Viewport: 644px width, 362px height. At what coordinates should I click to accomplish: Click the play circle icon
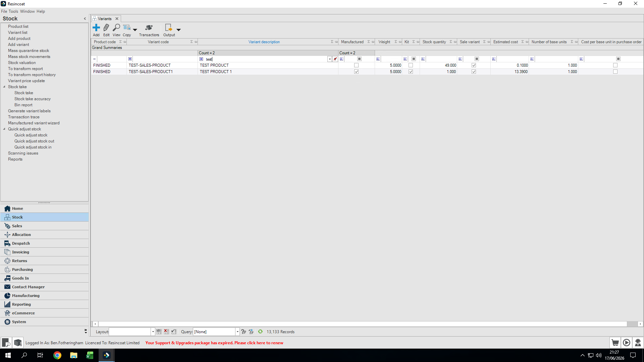click(627, 343)
